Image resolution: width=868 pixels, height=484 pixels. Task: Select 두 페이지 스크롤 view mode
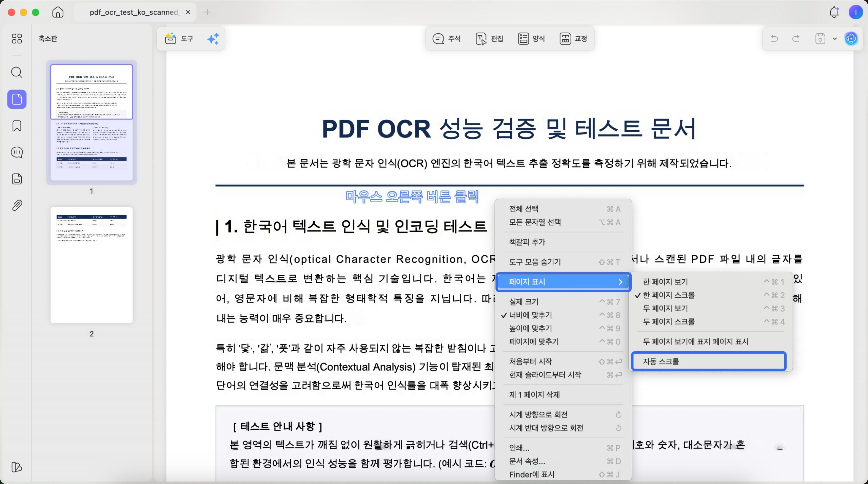710,322
